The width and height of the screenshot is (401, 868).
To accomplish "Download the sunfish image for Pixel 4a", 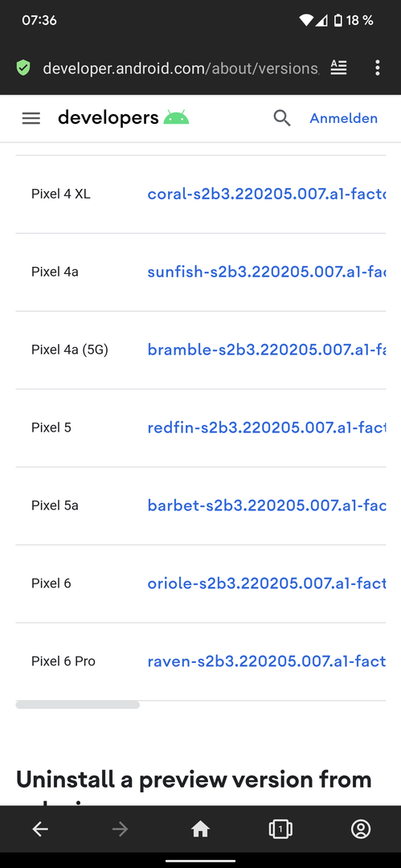I will click(x=267, y=272).
